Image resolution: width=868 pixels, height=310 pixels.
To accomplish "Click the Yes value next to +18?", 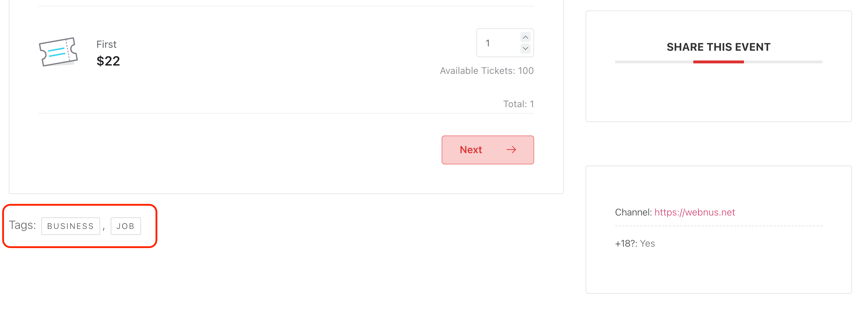I will pyautogui.click(x=647, y=244).
